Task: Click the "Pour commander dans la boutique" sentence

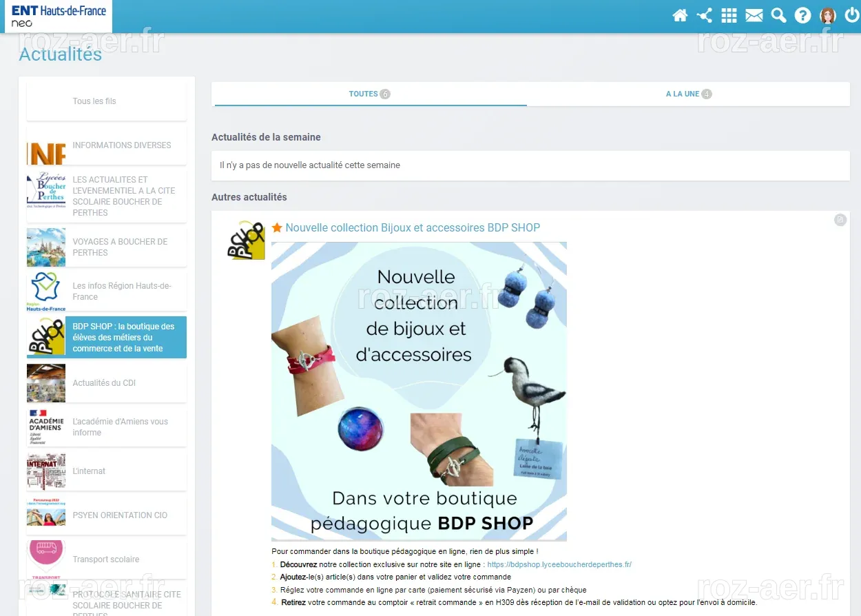Action: tap(404, 551)
